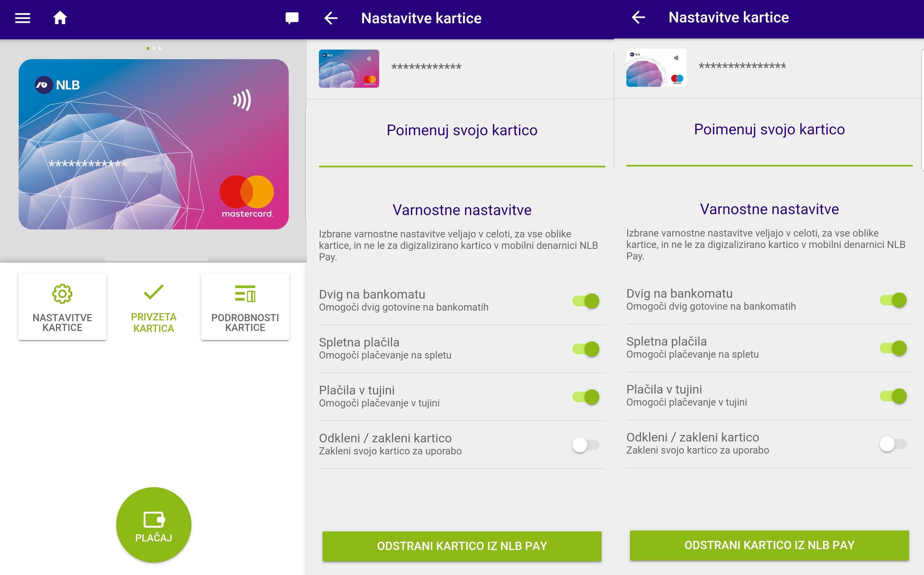Go back from right Nastavitve kartice screen

point(638,17)
